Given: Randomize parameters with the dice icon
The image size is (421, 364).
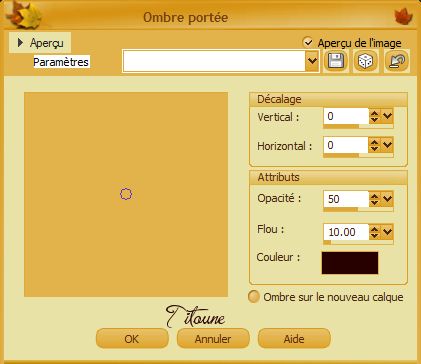Looking at the screenshot, I should (x=366, y=61).
